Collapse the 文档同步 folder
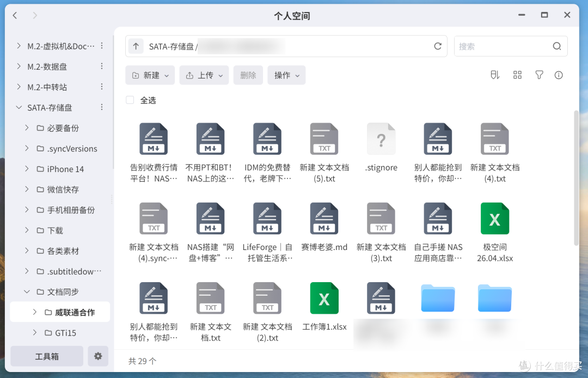Image resolution: width=588 pixels, height=378 pixels. [x=27, y=291]
